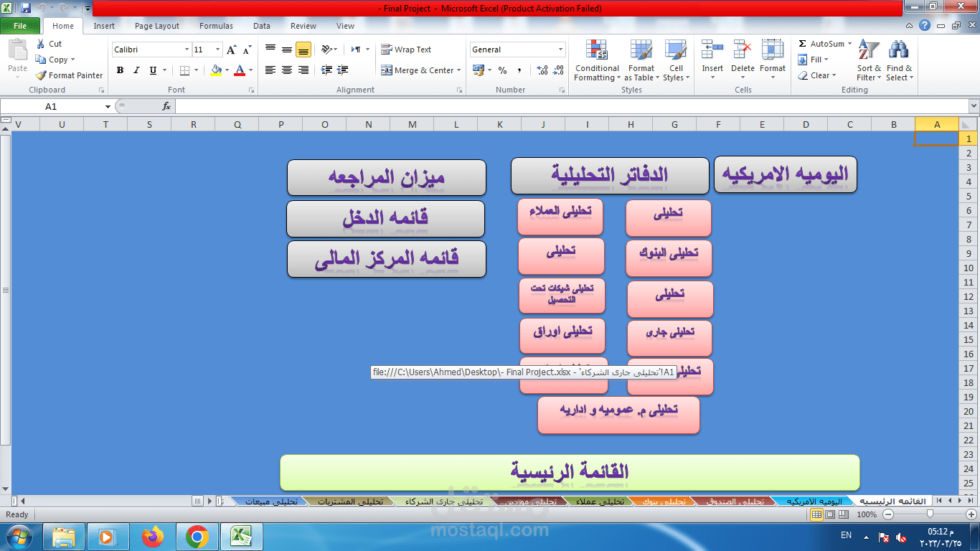Apply comma style
This screenshot has height=551, width=980.
pos(518,70)
